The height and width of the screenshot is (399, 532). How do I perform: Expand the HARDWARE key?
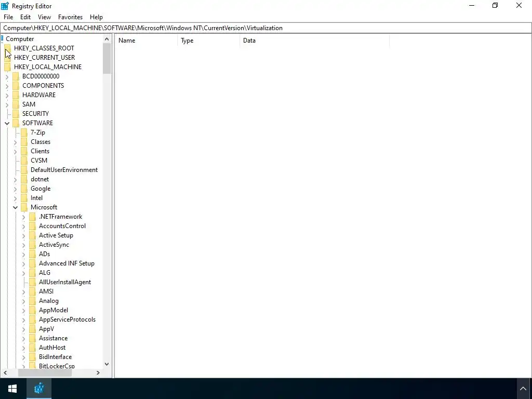coord(7,96)
